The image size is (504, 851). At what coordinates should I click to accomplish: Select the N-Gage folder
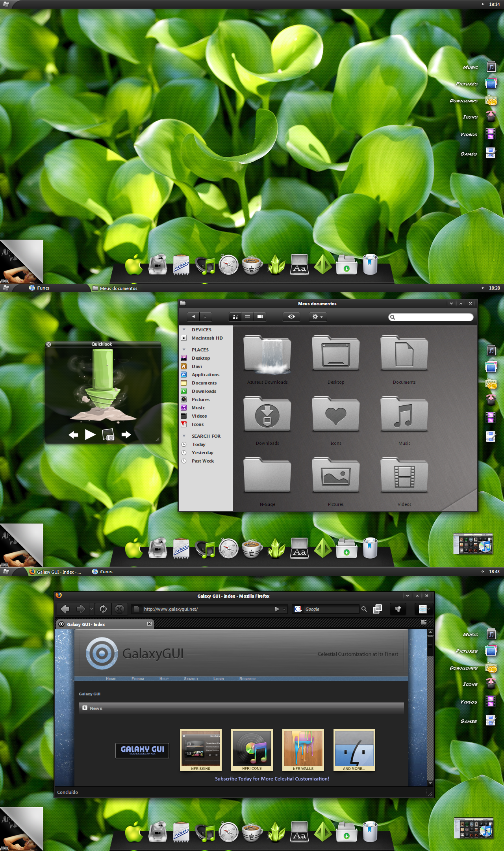267,475
